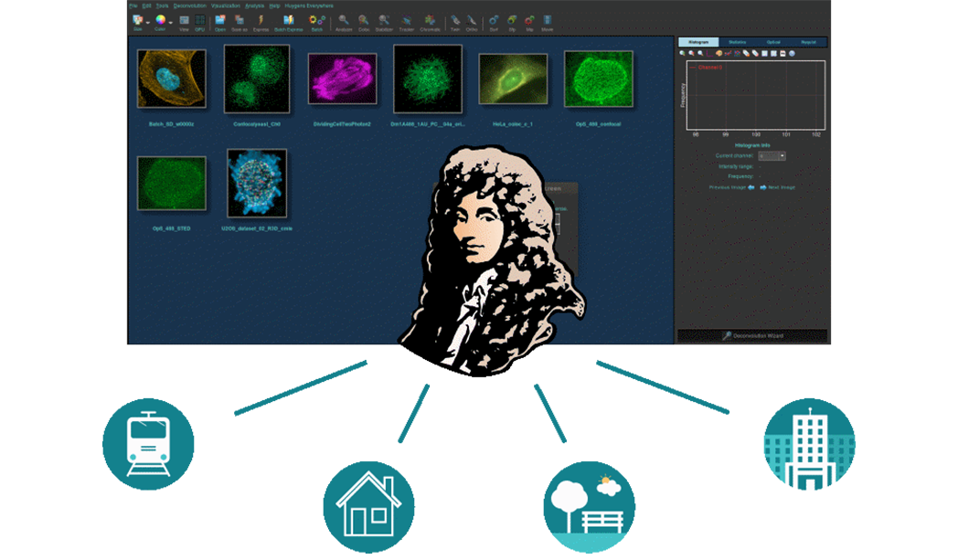
Task: Open the Current channel dropdown
Action: (x=772, y=156)
